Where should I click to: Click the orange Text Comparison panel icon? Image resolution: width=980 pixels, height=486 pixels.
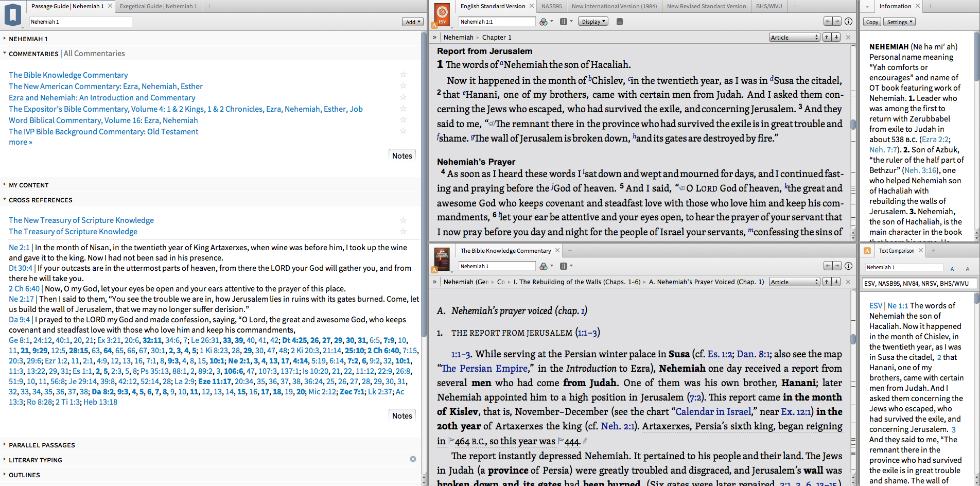click(x=867, y=251)
